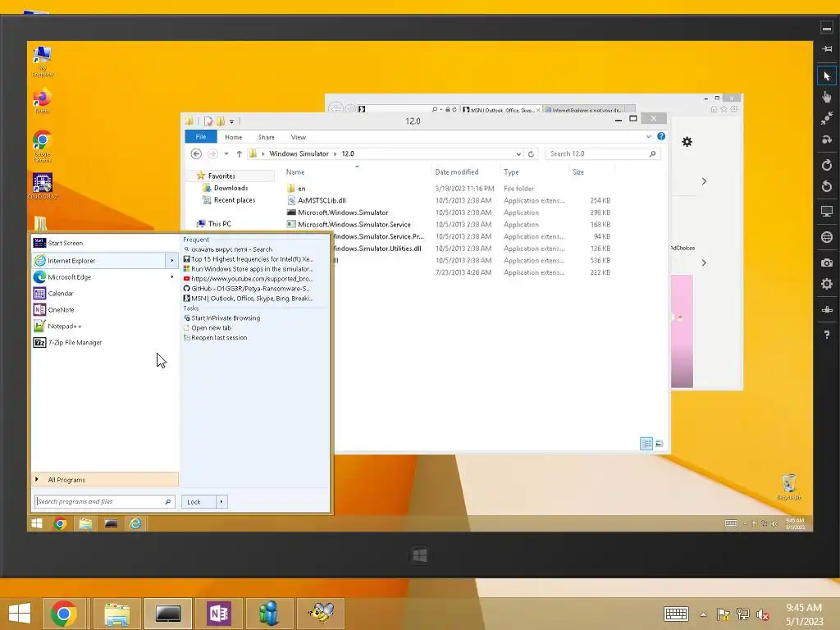Viewport: 840px width, 630px height.
Task: Expand the Microsoft Edge submenu arrow
Action: (172, 277)
